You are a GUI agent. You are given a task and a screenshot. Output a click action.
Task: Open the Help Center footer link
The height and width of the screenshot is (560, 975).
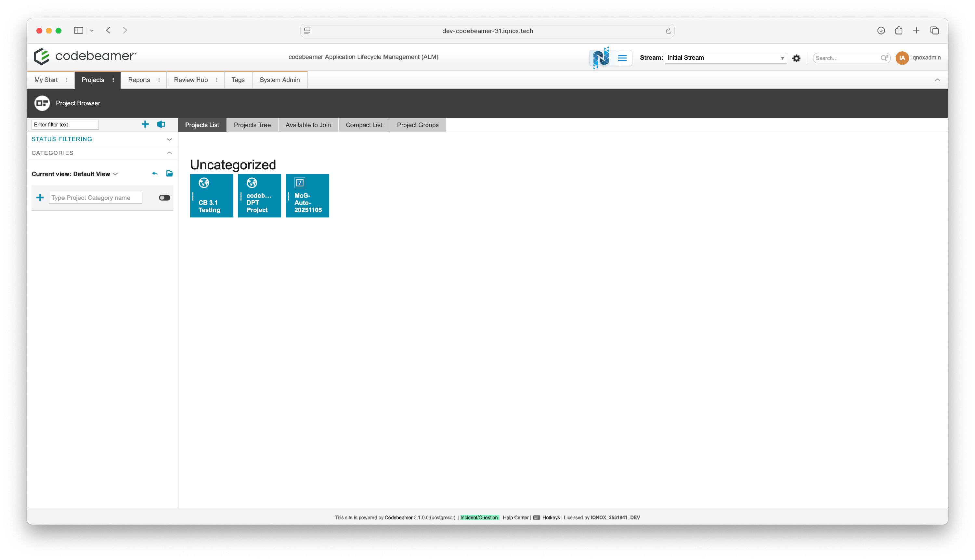pyautogui.click(x=515, y=517)
